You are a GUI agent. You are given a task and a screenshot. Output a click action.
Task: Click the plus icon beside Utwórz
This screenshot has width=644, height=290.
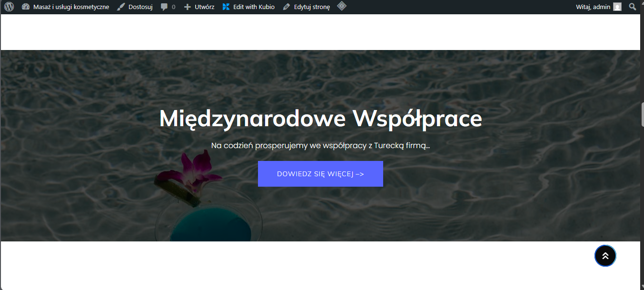click(x=188, y=7)
